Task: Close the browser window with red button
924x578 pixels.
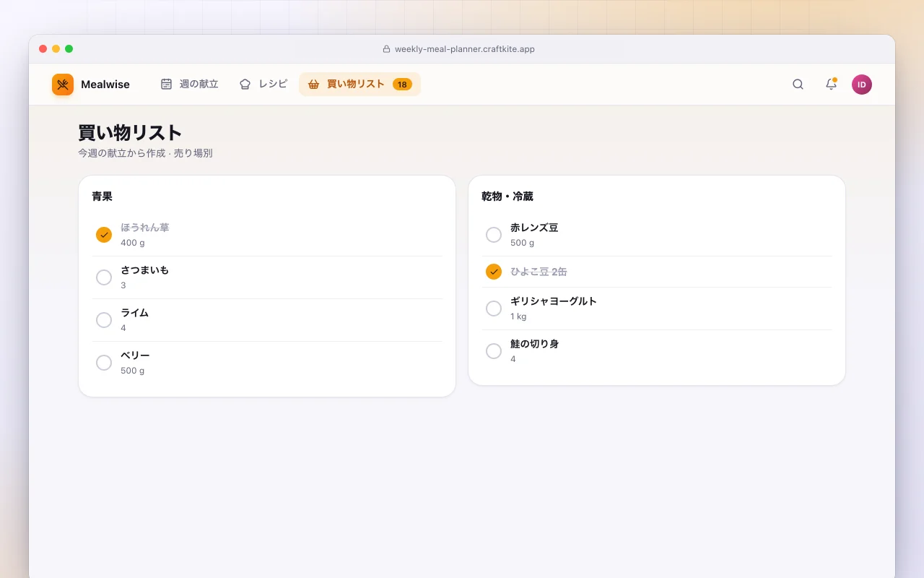Action: [x=43, y=49]
